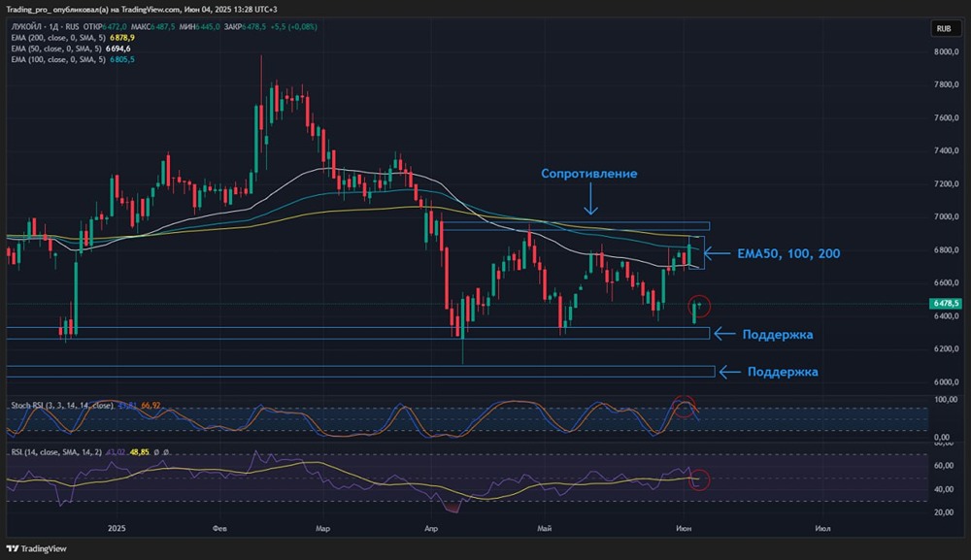Screen dimensions: 971x560
Task: Click the EMA 200 value 6878,9
Action: coord(122,38)
